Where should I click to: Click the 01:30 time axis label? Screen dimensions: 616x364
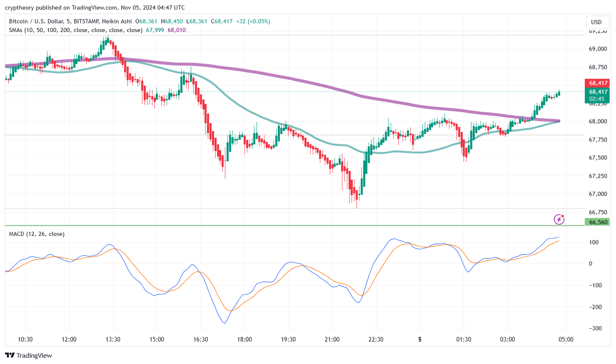click(x=464, y=339)
